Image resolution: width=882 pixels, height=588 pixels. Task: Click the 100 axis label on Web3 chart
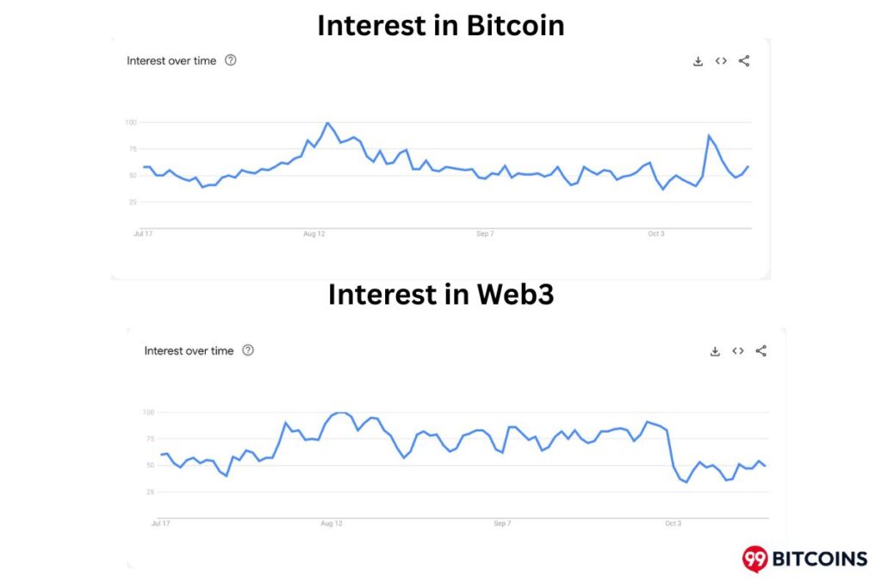tap(147, 412)
